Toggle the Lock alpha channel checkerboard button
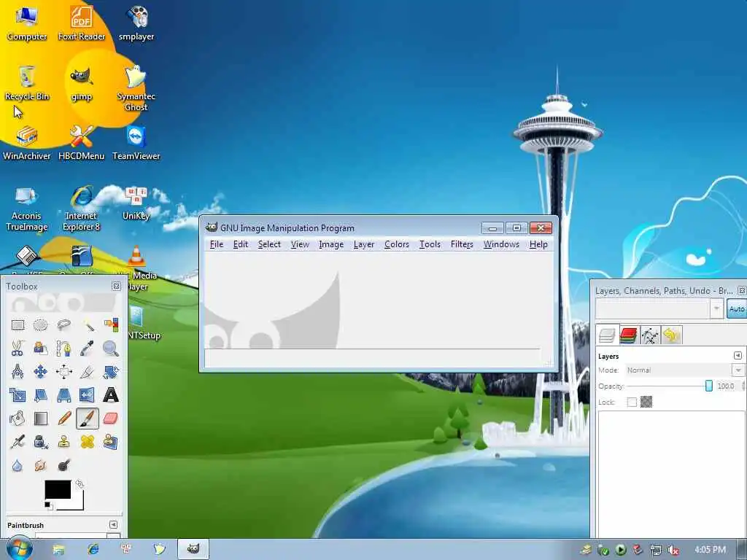The height and width of the screenshot is (560, 747). pyautogui.click(x=646, y=402)
